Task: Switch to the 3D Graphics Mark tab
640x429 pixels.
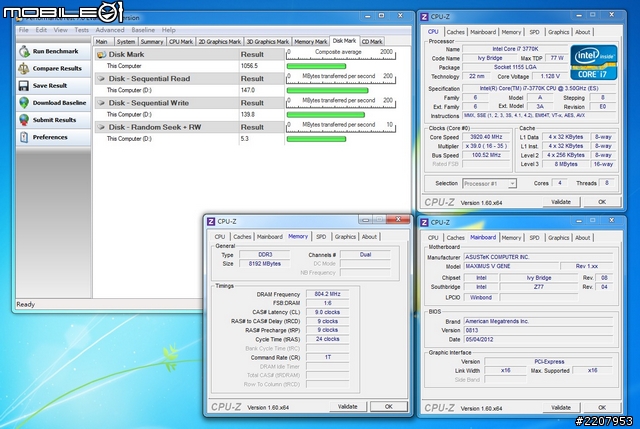Action: coord(268,42)
